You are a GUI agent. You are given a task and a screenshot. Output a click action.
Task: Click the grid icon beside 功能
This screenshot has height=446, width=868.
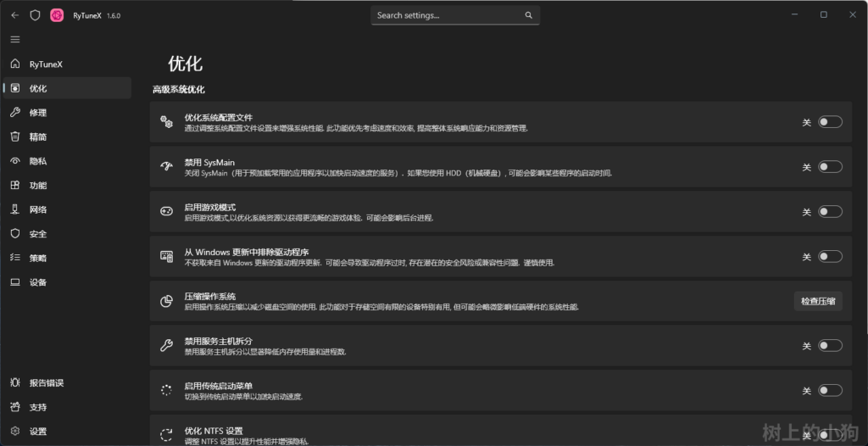(x=15, y=185)
